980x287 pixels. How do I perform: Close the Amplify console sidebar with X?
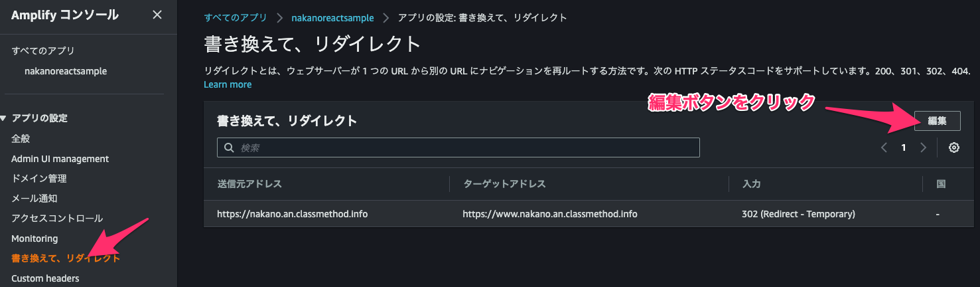[157, 15]
